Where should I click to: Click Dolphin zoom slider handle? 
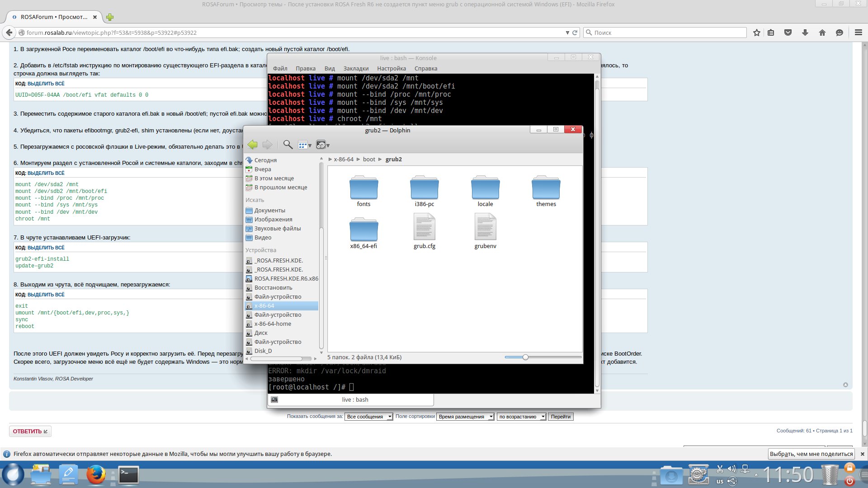525,357
